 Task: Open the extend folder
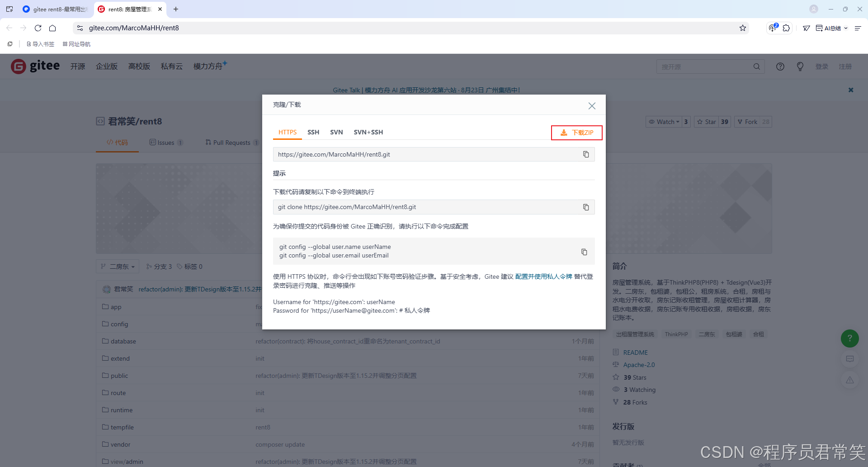(x=120, y=358)
